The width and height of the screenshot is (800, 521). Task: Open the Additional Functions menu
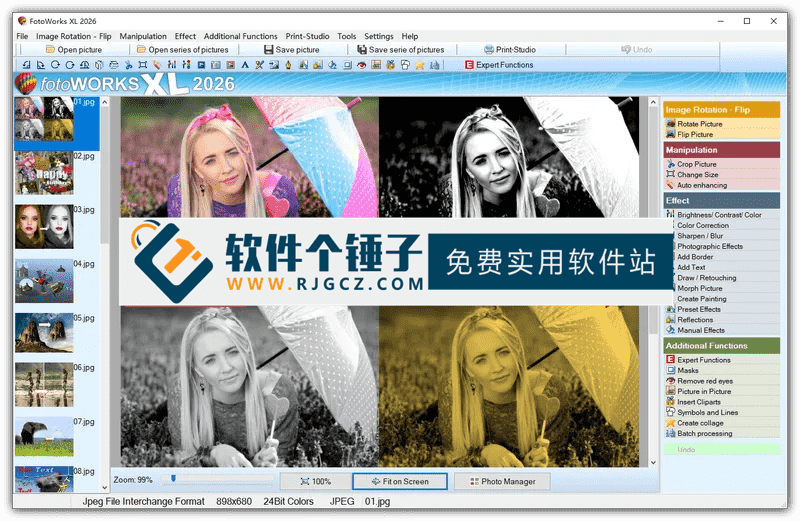(x=240, y=36)
